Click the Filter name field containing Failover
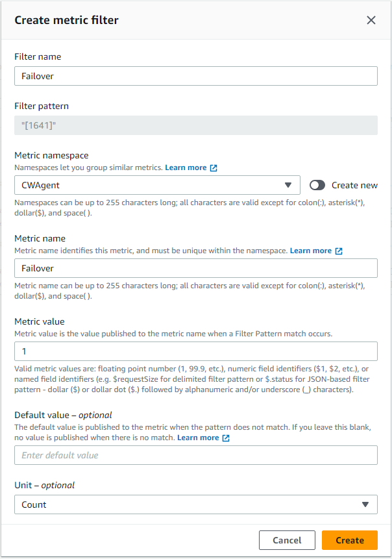The width and height of the screenshot is (392, 559). 195,76
